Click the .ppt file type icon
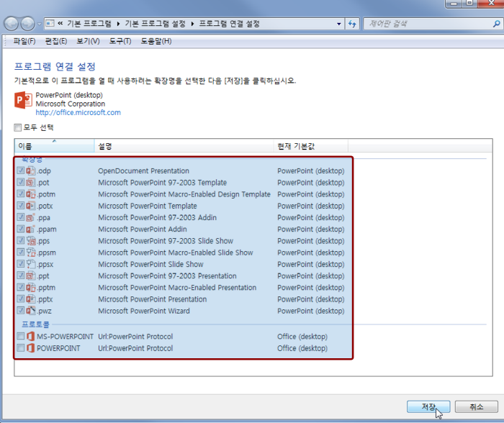The image size is (504, 423). point(30,276)
